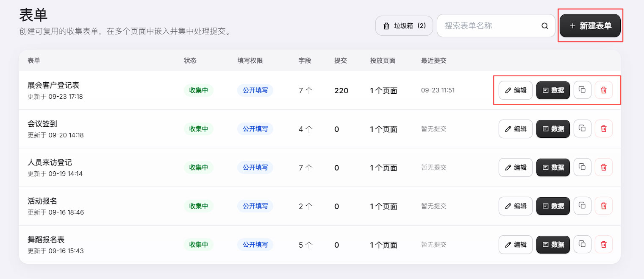
Task: View 数据 for 舞蹈报名表
Action: 553,245
